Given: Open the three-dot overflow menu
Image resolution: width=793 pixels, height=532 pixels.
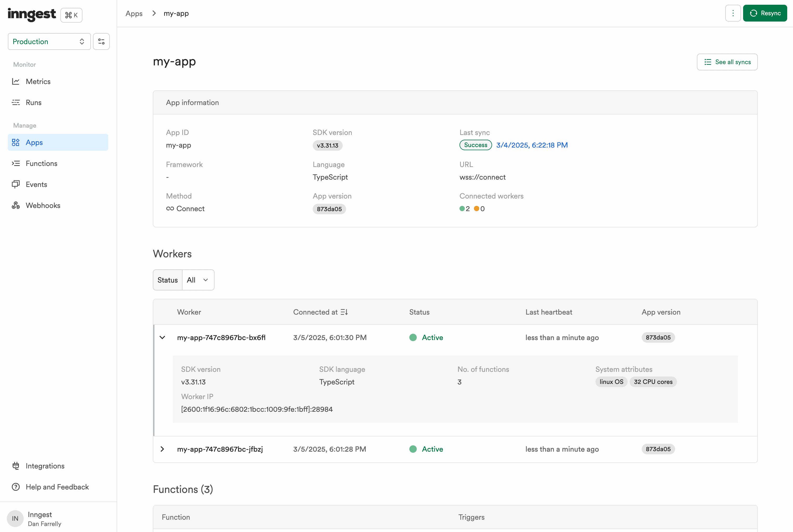Looking at the screenshot, I should coord(733,13).
